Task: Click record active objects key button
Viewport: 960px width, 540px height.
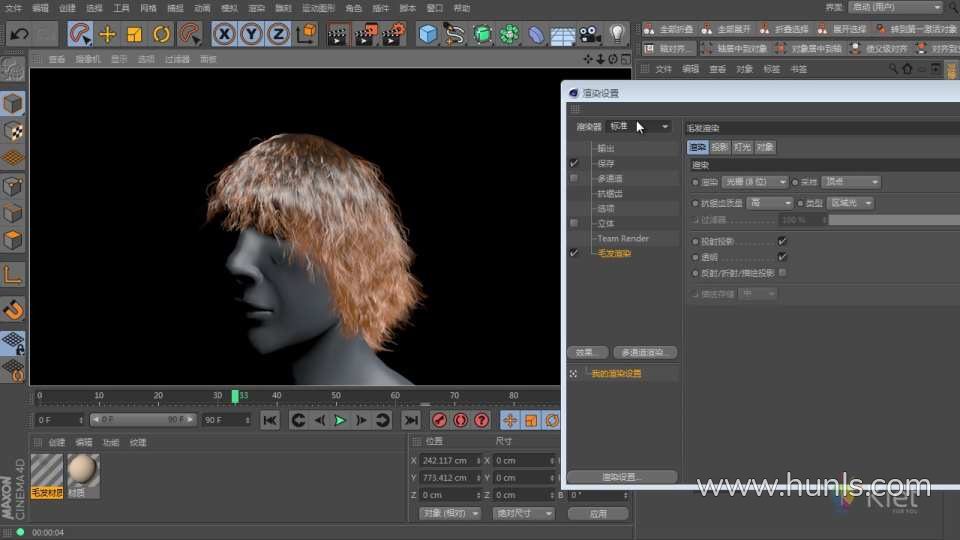Action: click(x=440, y=420)
